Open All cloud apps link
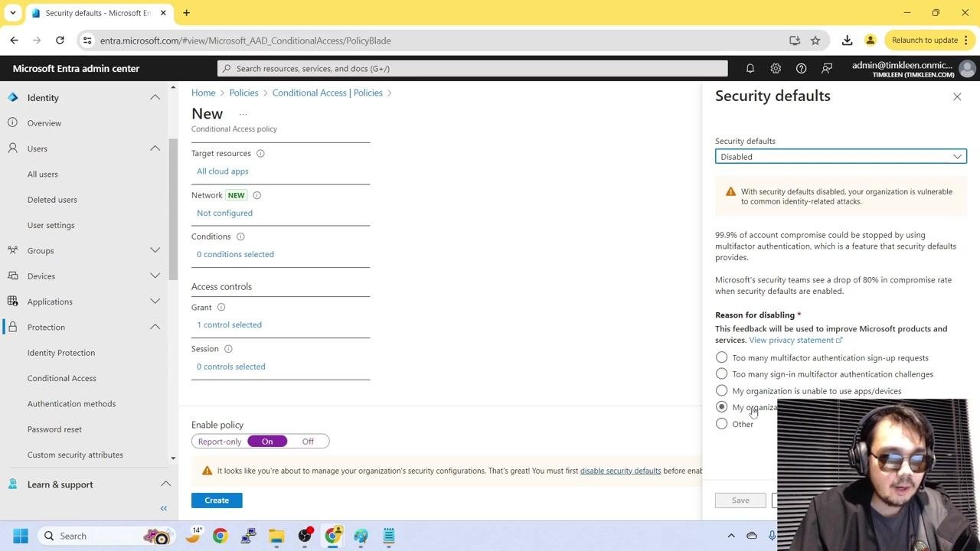 pos(223,171)
